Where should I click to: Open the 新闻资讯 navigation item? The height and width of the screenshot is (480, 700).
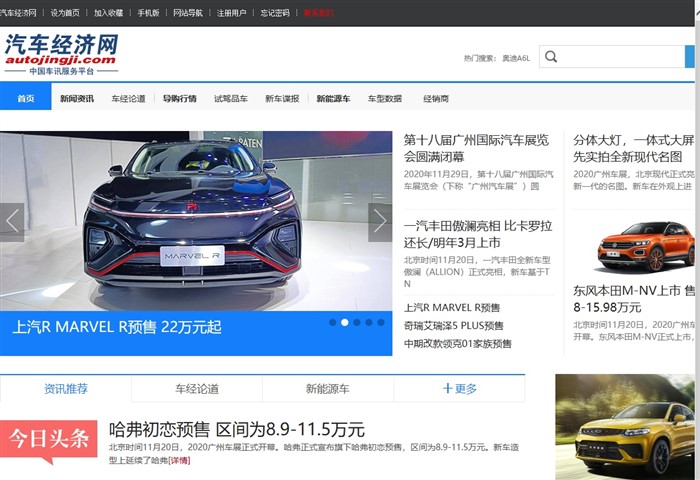tap(77, 99)
